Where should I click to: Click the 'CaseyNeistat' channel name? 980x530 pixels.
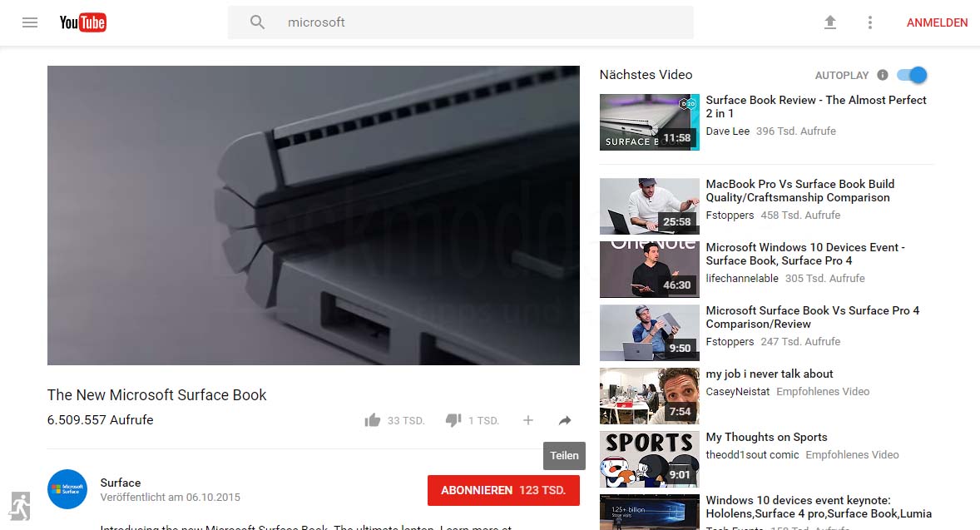[x=738, y=392]
